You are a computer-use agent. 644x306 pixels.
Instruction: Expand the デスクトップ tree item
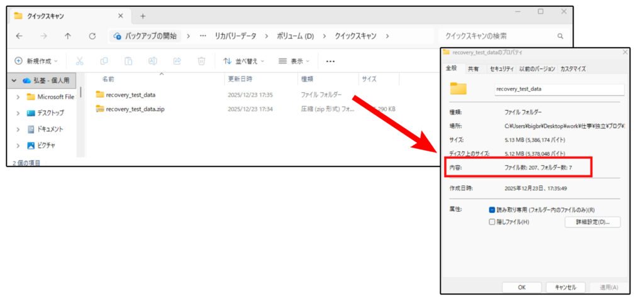coord(18,113)
